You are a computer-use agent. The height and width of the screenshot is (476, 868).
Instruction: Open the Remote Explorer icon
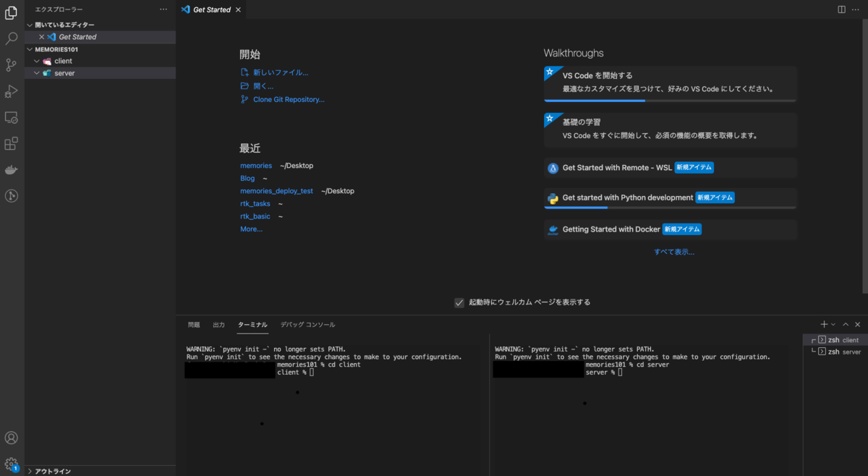(12, 117)
